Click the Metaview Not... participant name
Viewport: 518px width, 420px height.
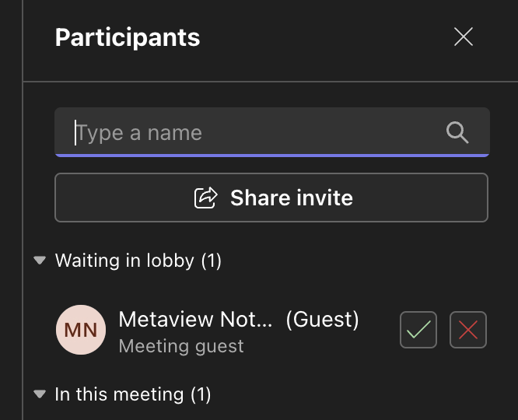coord(196,320)
